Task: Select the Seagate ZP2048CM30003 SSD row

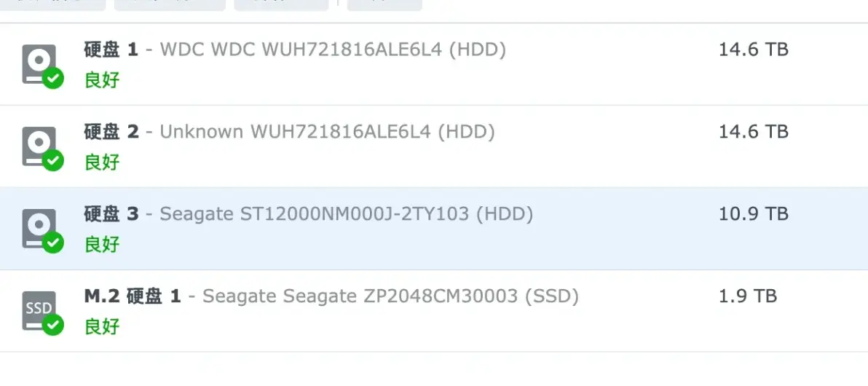Action: (x=434, y=311)
